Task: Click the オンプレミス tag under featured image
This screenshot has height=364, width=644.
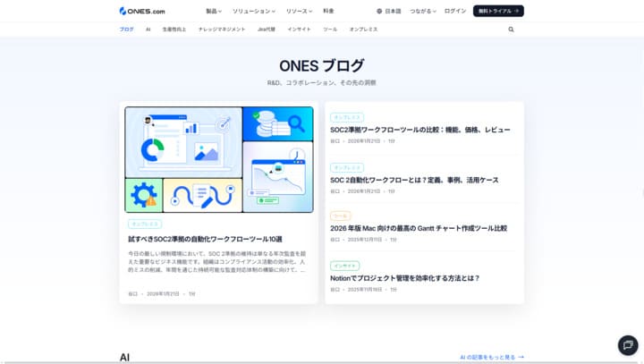Action: click(145, 224)
